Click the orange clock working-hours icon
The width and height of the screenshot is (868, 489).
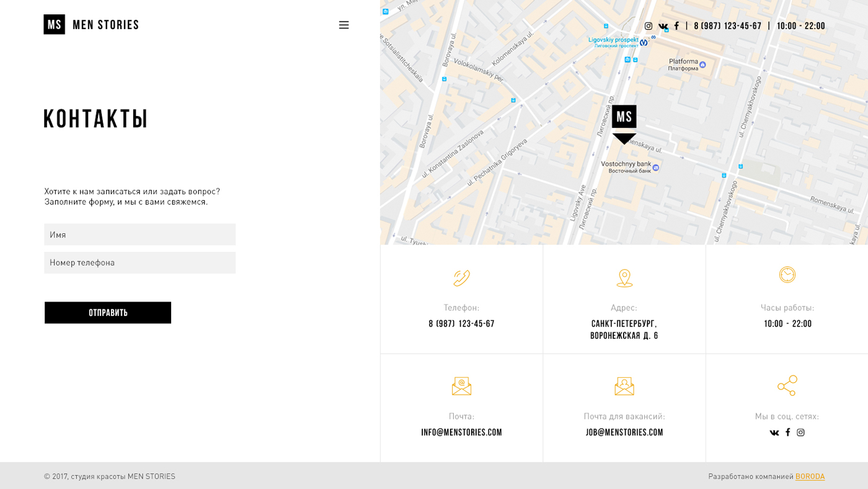787,274
